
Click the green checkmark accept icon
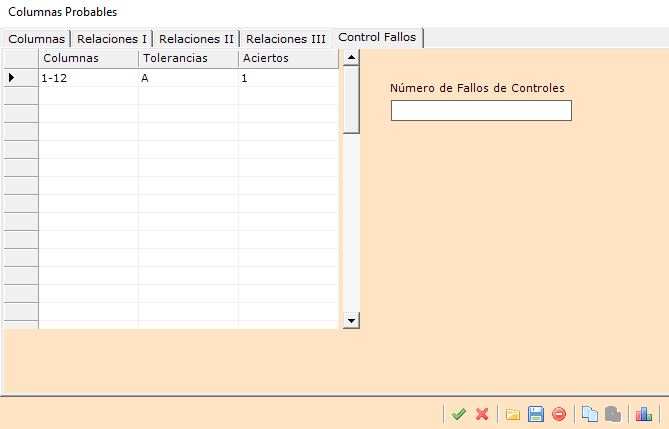pos(459,414)
